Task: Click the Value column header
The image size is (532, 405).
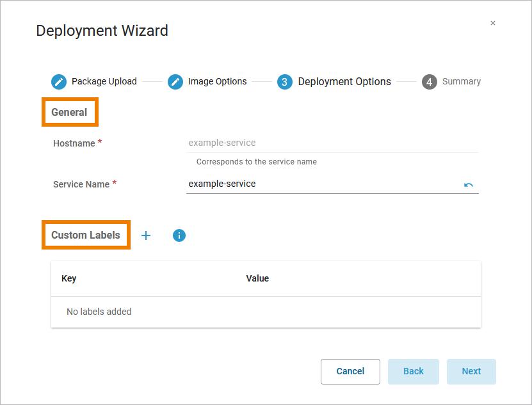Action: tap(257, 279)
